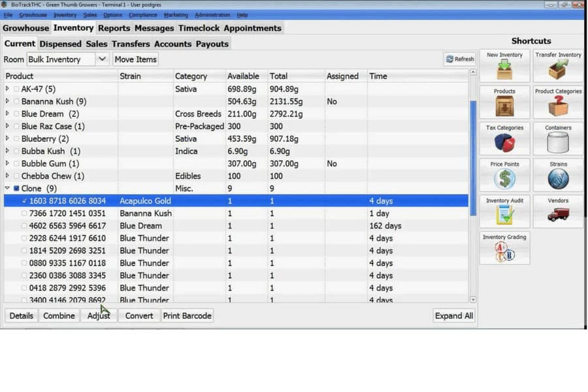Click the scrollbar down arrow
Viewport: 588px width, 392px height.
[473, 299]
